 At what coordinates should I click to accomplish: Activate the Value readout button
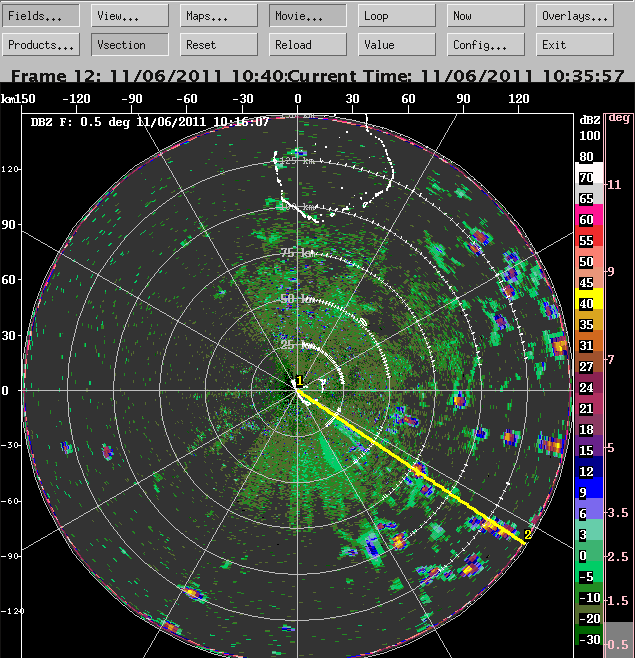pos(397,44)
